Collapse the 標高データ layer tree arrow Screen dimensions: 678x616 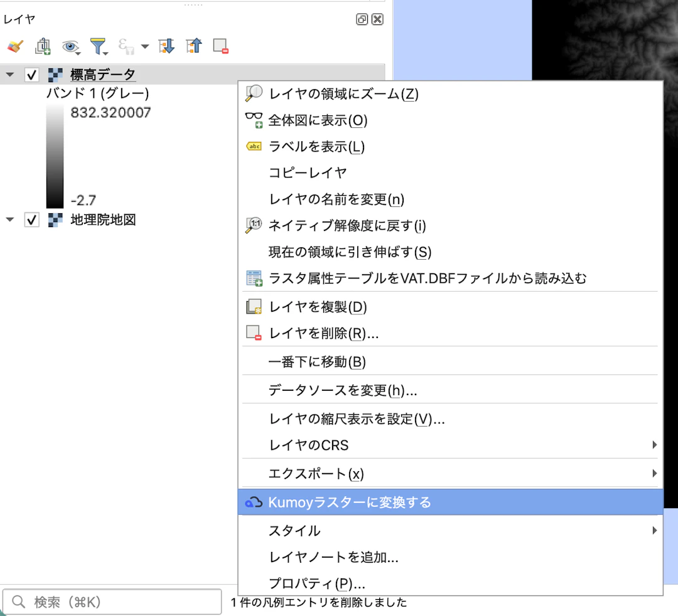9,75
